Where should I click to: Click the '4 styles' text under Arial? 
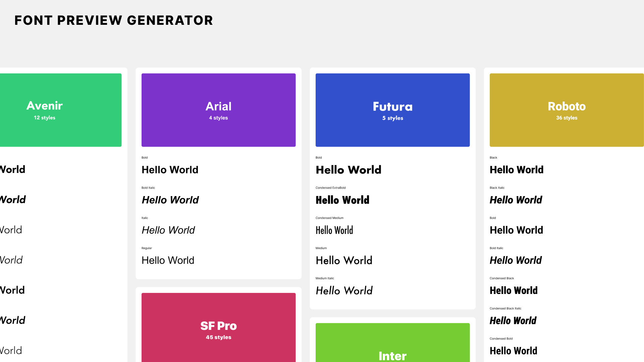[x=218, y=118]
